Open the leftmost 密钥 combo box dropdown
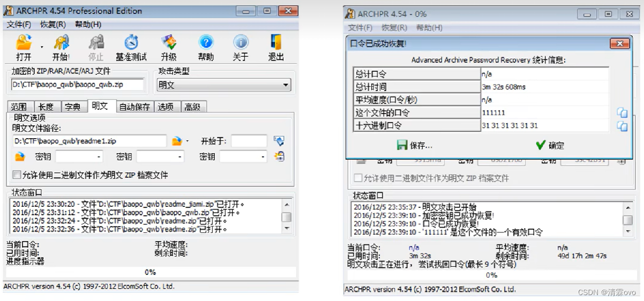The height and width of the screenshot is (301, 644). [x=99, y=157]
